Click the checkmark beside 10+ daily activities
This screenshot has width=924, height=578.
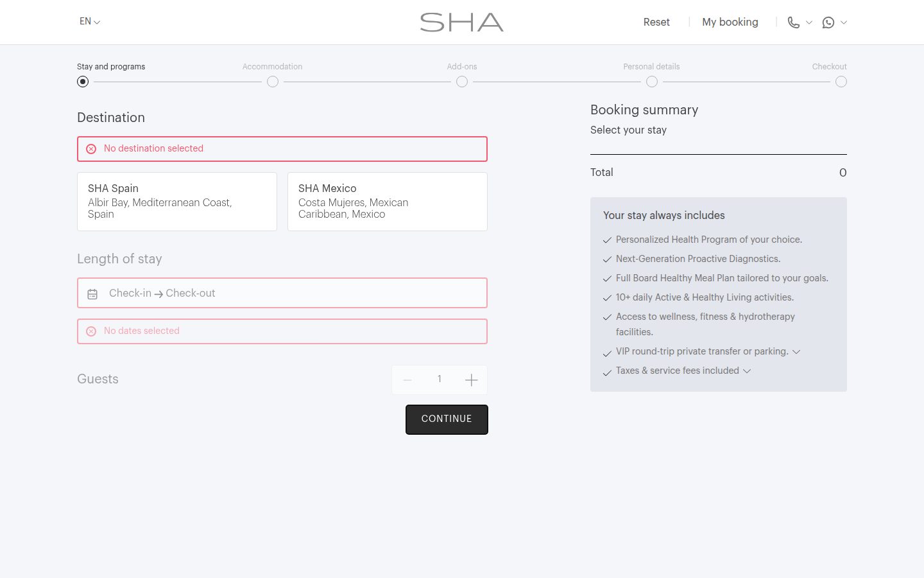(607, 298)
